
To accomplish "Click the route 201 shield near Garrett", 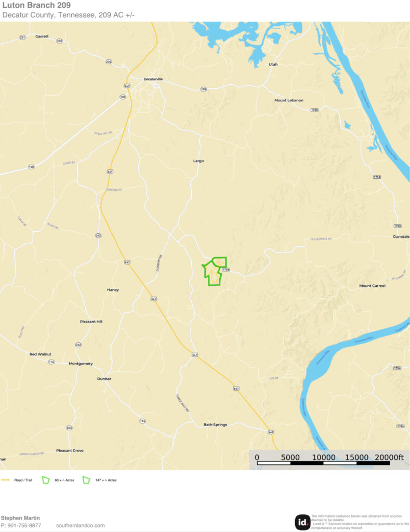I will (22, 37).
